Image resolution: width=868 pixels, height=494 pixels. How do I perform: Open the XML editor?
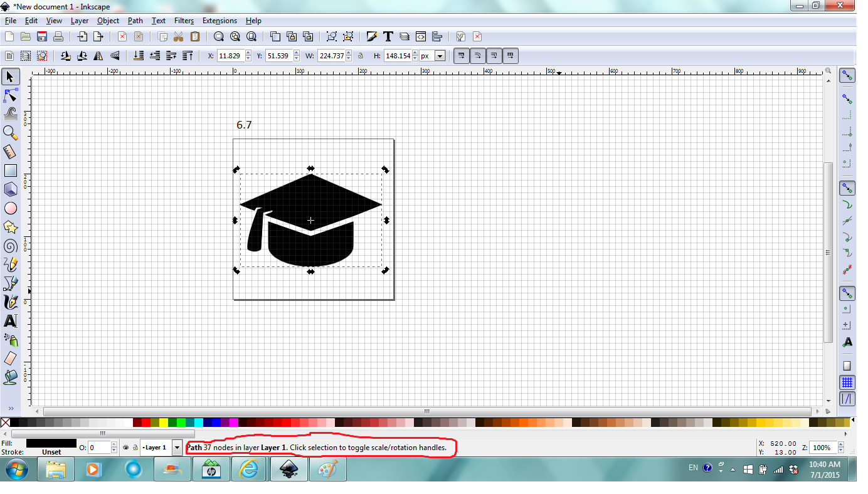(421, 36)
